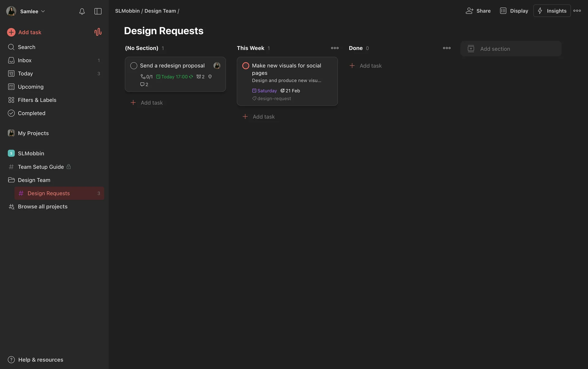Complete the Send a redesign proposal task

134,66
